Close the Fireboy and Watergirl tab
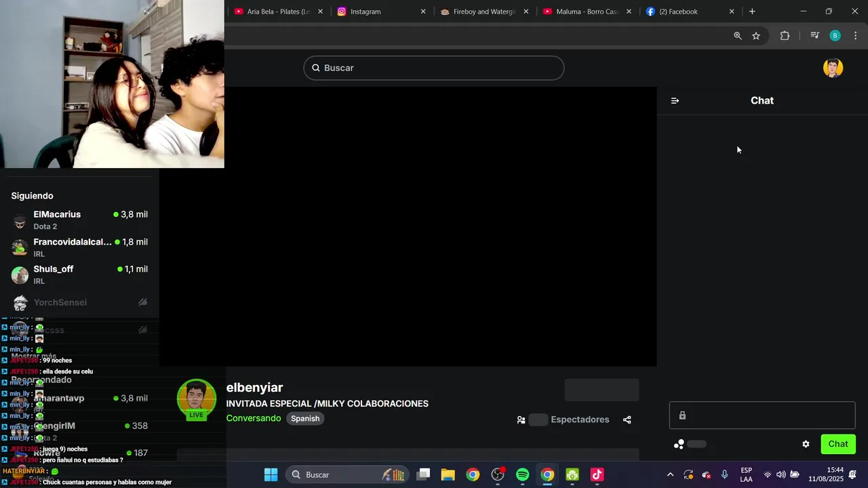The width and height of the screenshot is (868, 488). click(526, 12)
